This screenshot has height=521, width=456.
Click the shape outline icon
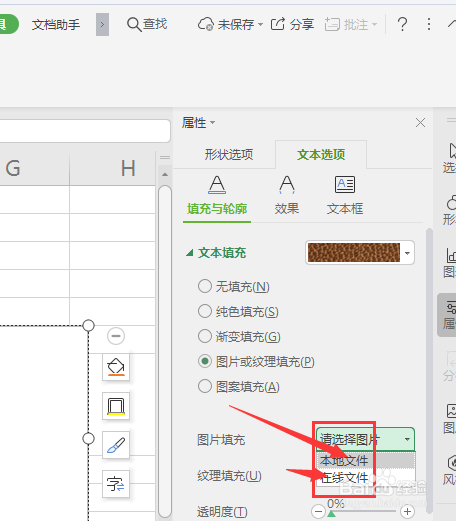click(x=116, y=406)
